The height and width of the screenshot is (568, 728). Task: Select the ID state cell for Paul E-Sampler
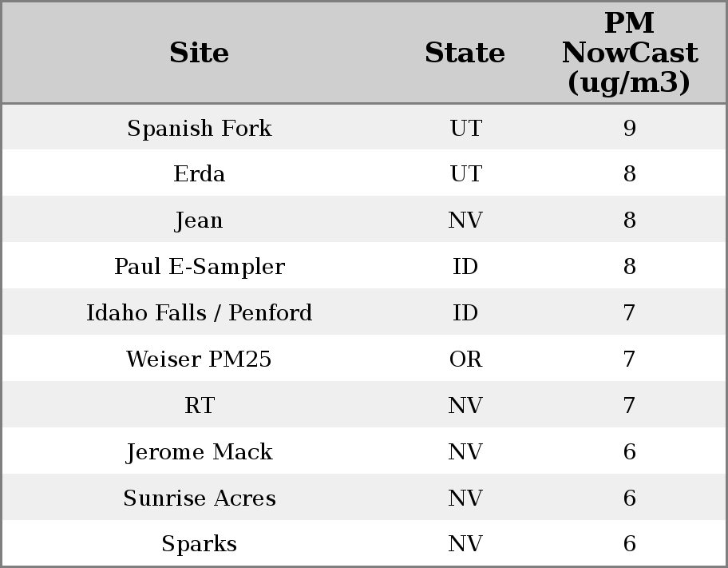point(465,267)
